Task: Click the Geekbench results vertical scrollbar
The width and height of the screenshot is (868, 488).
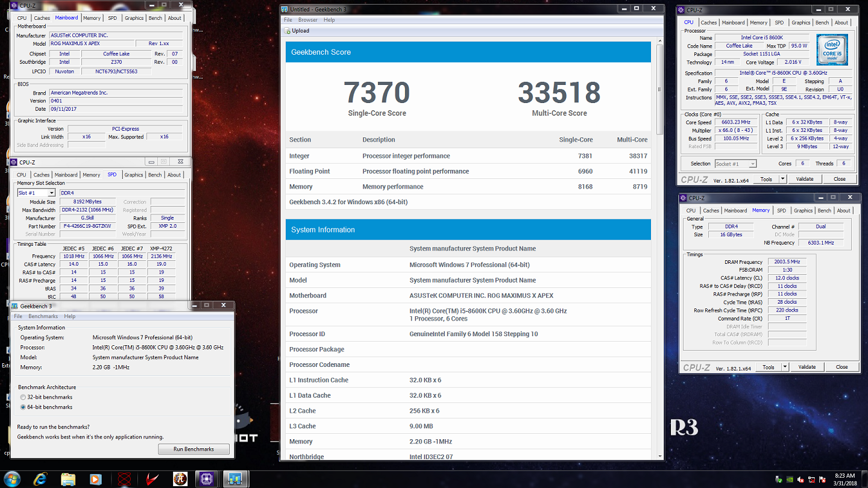Action: [x=659, y=89]
